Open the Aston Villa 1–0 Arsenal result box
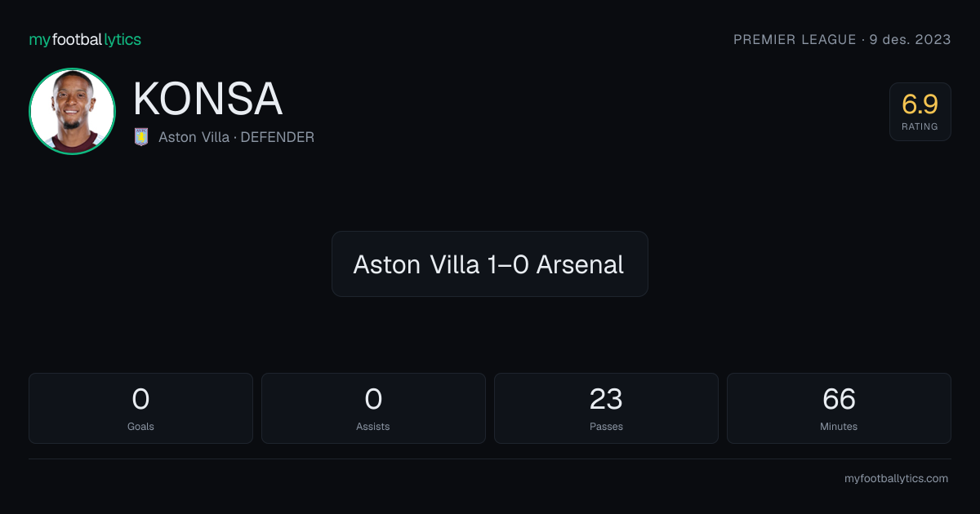The height and width of the screenshot is (514, 980). tap(490, 264)
